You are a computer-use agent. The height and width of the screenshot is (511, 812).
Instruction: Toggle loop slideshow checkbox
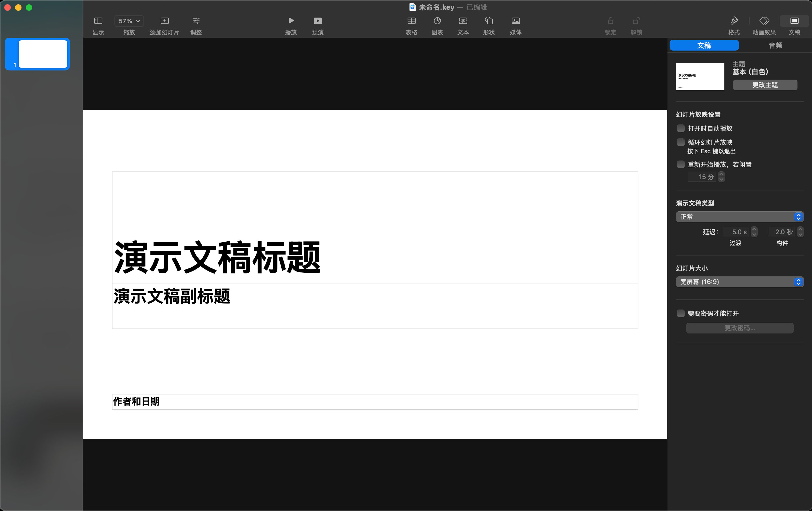click(681, 142)
